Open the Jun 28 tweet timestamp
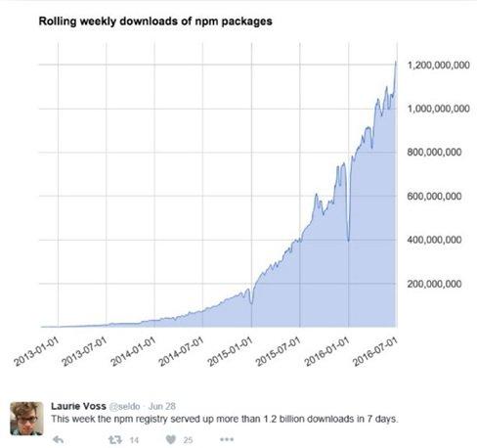Screen dimensions: 477x448 [x=162, y=406]
